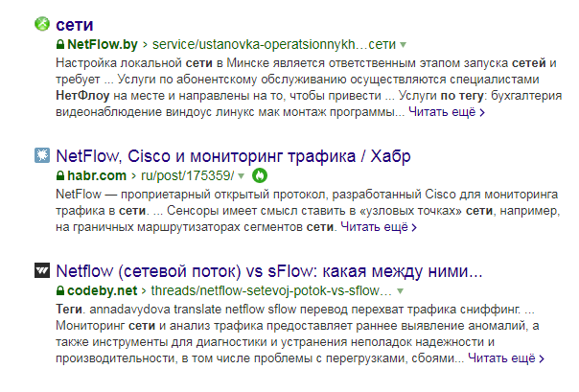Click 'Настройка локальной' snippet text
Viewport: 579px width, 392px height.
tap(119, 63)
